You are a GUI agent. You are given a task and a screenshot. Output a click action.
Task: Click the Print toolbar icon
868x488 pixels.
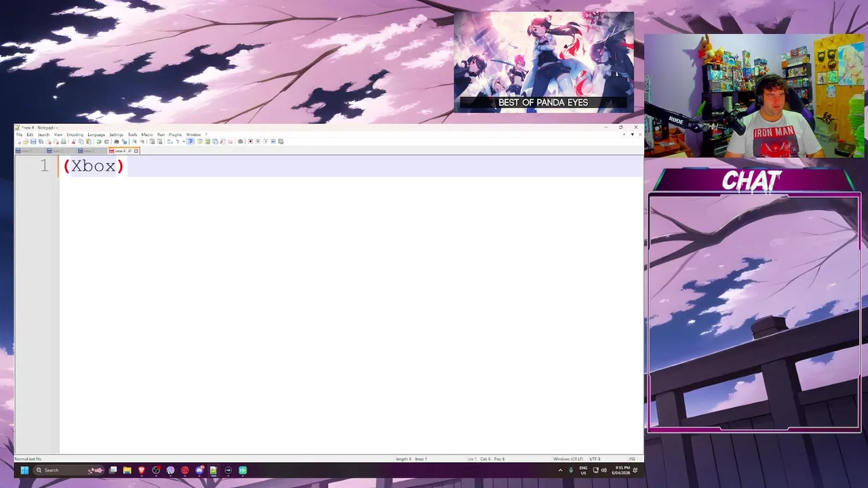64,142
